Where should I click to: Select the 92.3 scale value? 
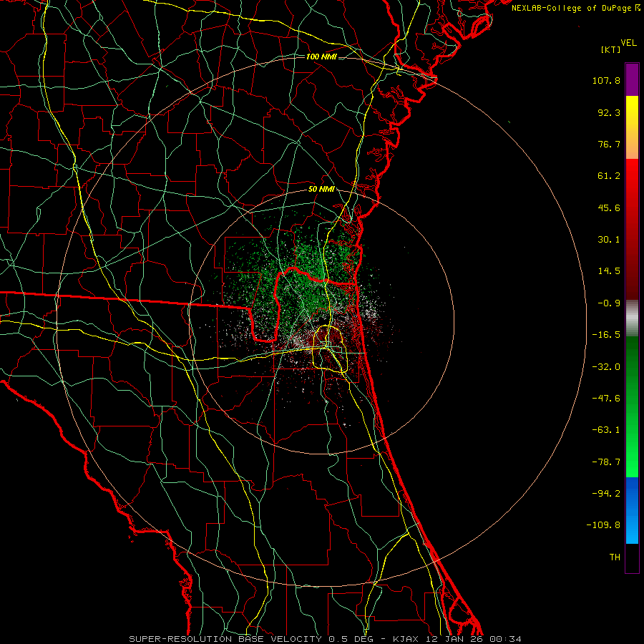click(x=609, y=112)
